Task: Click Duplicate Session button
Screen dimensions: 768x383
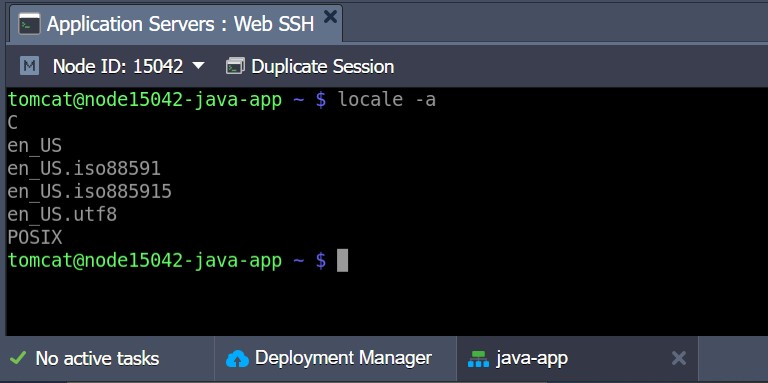Action: coord(310,66)
